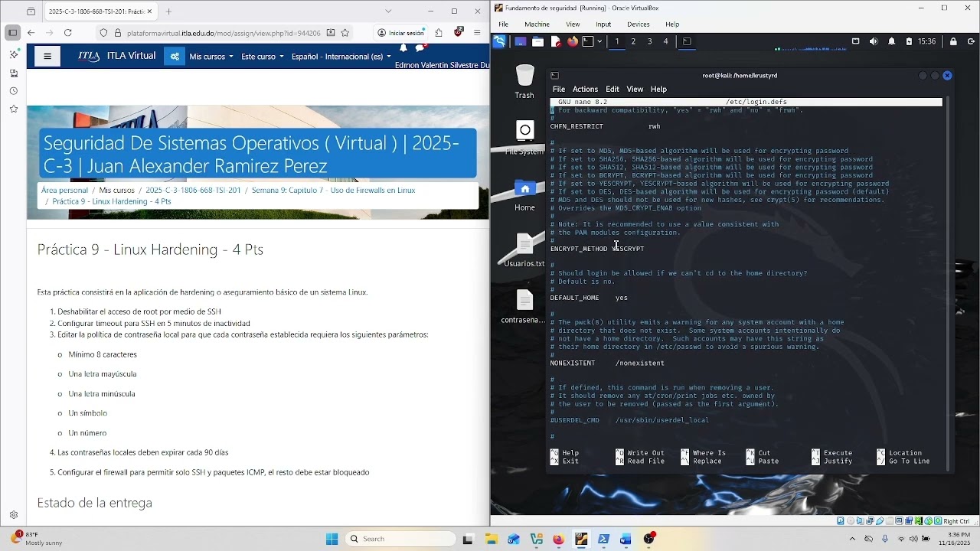Screen dimensions: 980x551
Task: Open the VirtualBox Devices menu
Action: click(638, 24)
